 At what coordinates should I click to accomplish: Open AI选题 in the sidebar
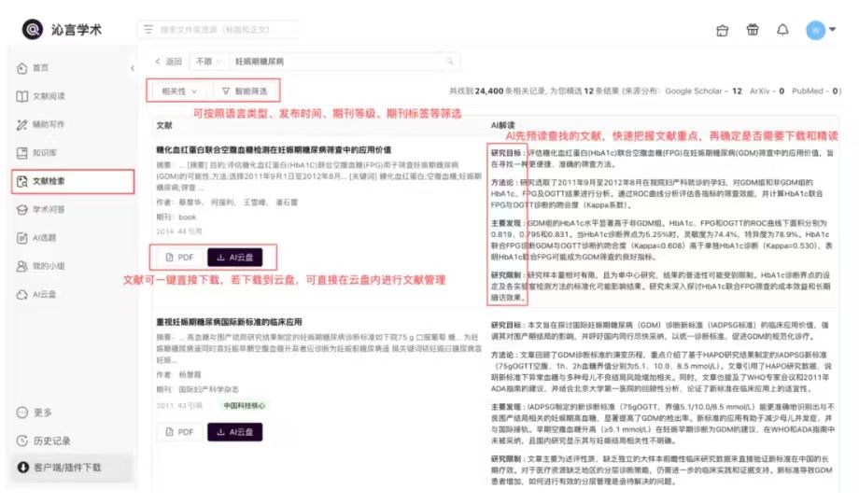click(x=36, y=238)
